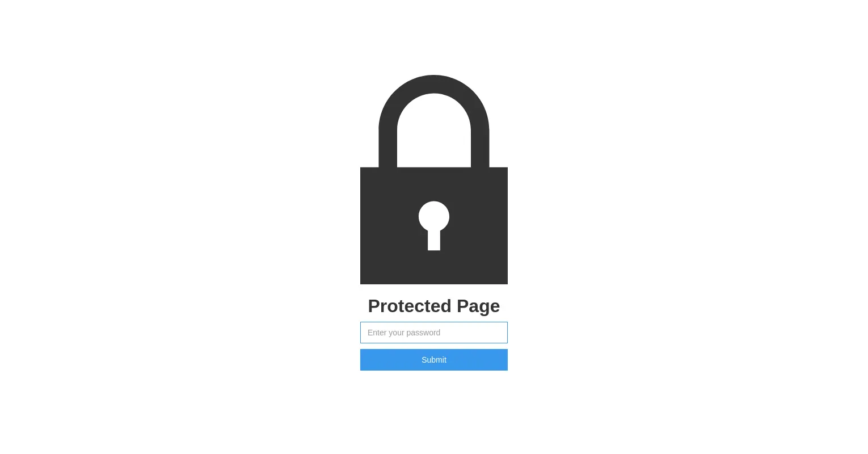Viewport: 868px width, 454px height.
Task: Click the blue-bordered password input box
Action: [x=434, y=333]
